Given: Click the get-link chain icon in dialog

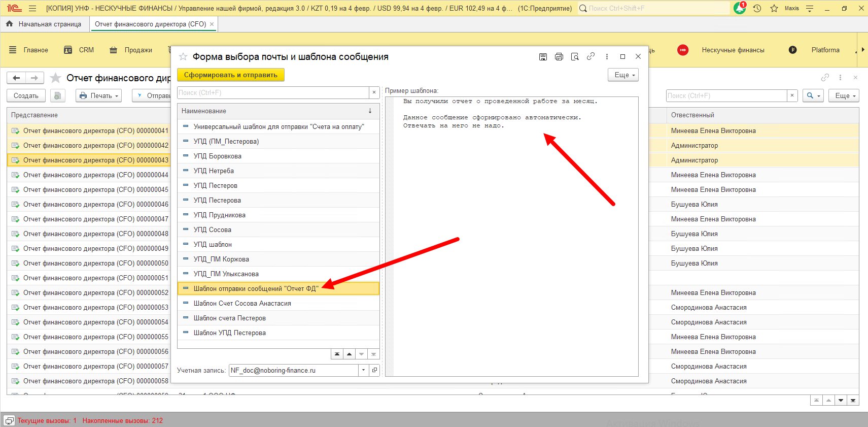Looking at the screenshot, I should (591, 57).
